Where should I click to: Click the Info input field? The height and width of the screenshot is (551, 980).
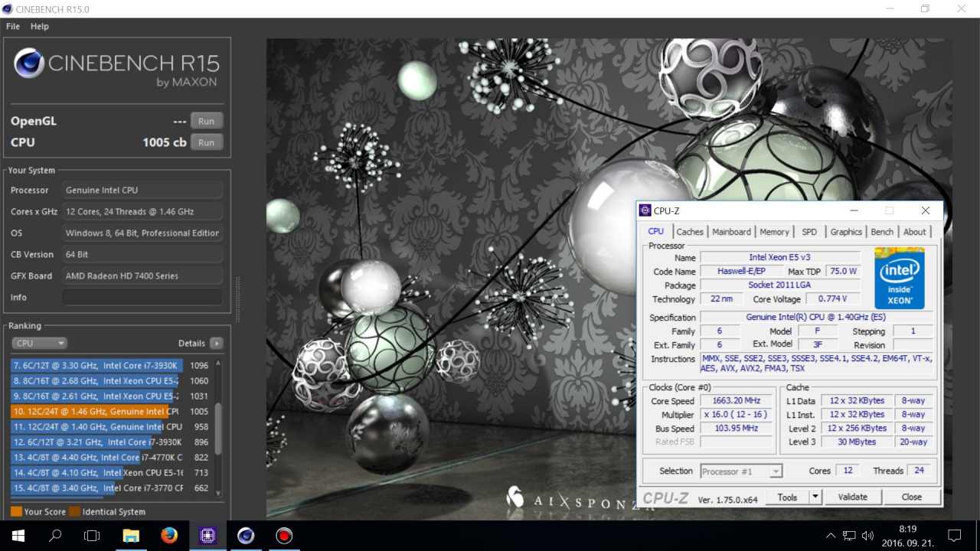(142, 297)
